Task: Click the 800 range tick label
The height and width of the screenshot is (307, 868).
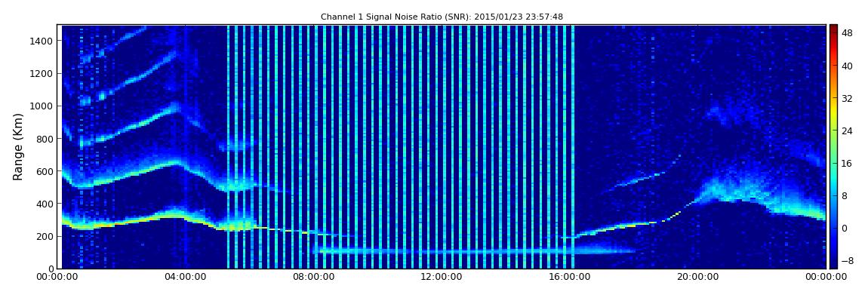Action: click(x=45, y=139)
